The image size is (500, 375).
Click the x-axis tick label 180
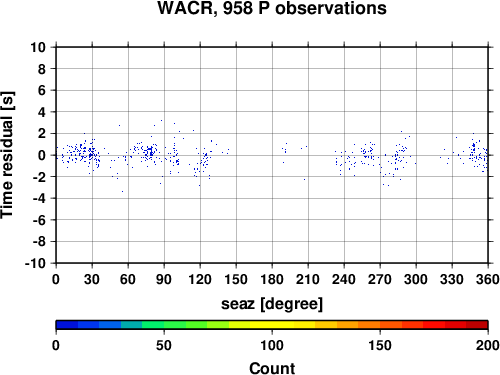pos(272,279)
